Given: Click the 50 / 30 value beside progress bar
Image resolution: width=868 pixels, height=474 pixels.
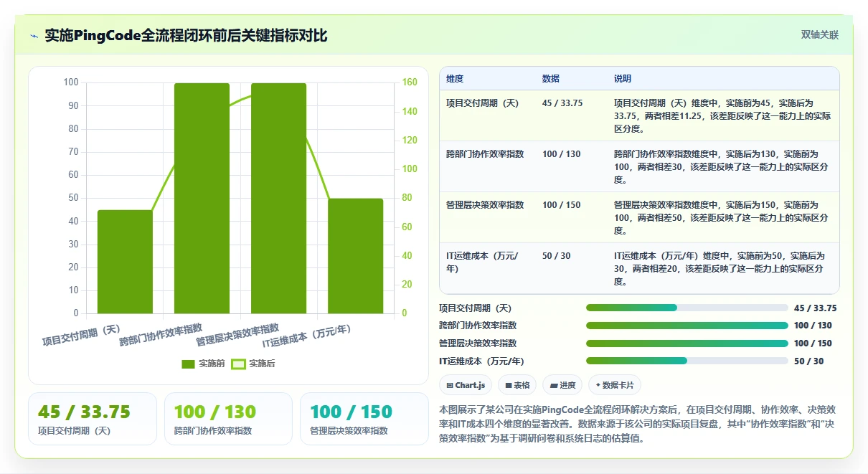Looking at the screenshot, I should [x=808, y=361].
